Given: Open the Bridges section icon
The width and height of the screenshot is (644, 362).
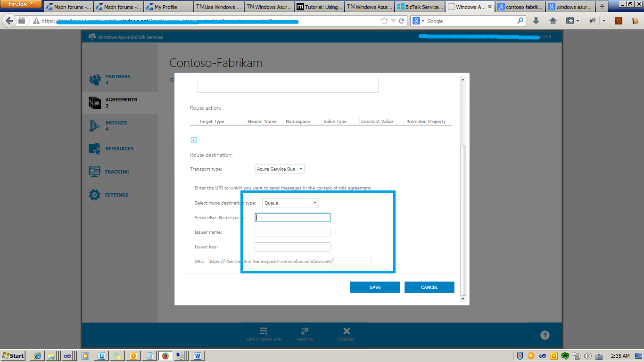Looking at the screenshot, I should click(95, 126).
